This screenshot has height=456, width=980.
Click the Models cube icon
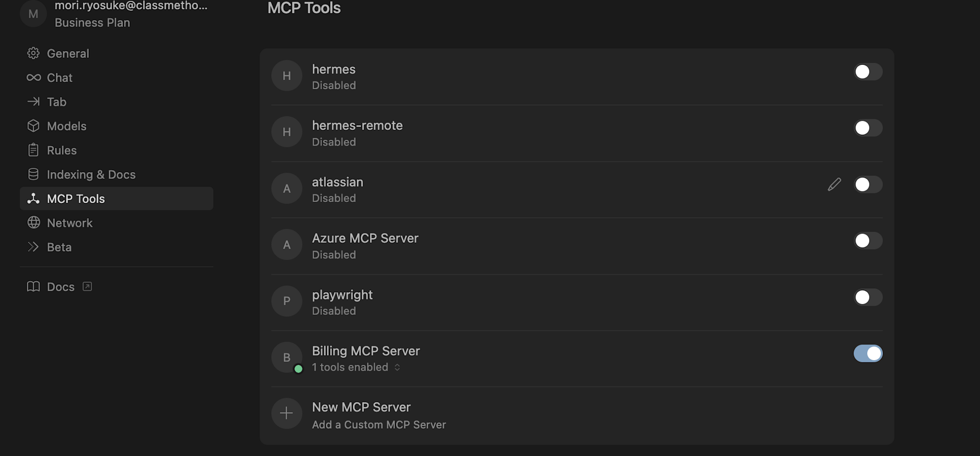coord(33,126)
